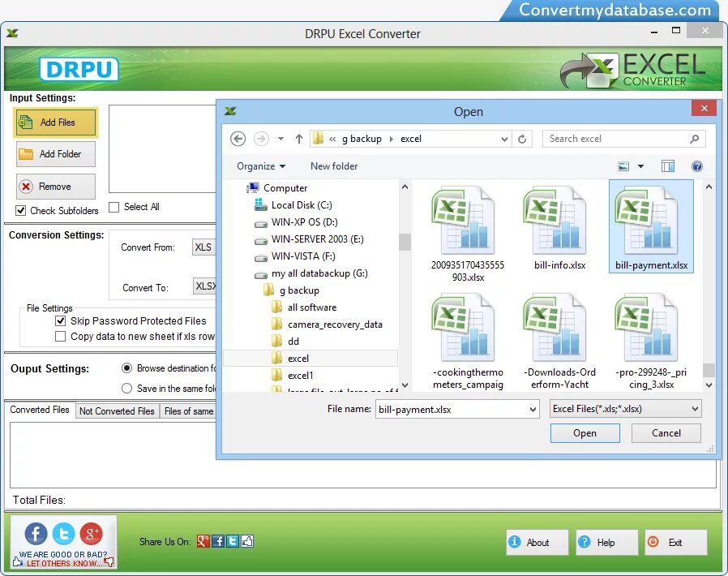
Task: Share on Twitter small square icon
Action: click(233, 541)
